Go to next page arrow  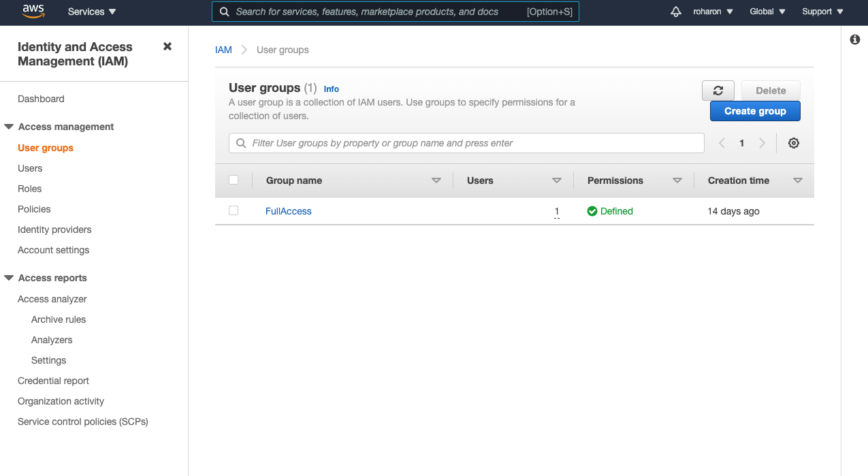point(762,143)
